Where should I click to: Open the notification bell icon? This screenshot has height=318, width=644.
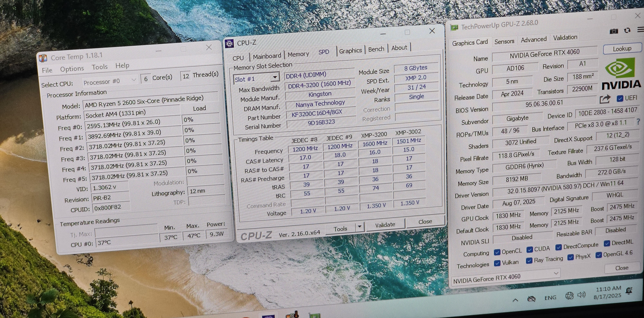click(629, 290)
